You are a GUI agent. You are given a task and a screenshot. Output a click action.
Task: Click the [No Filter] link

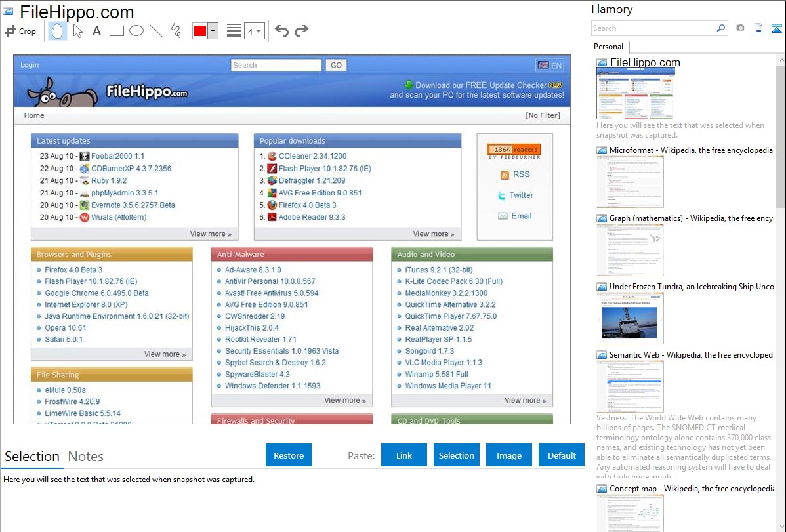click(543, 115)
